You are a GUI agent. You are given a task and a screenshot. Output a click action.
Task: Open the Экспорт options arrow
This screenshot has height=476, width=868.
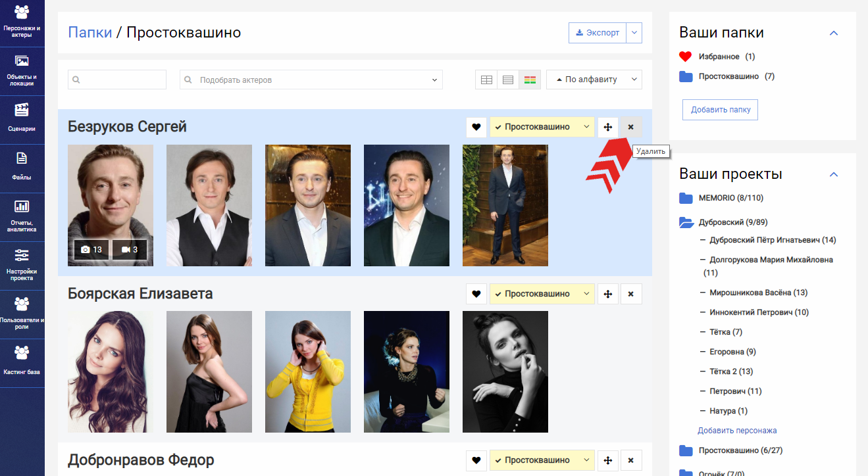click(x=634, y=33)
